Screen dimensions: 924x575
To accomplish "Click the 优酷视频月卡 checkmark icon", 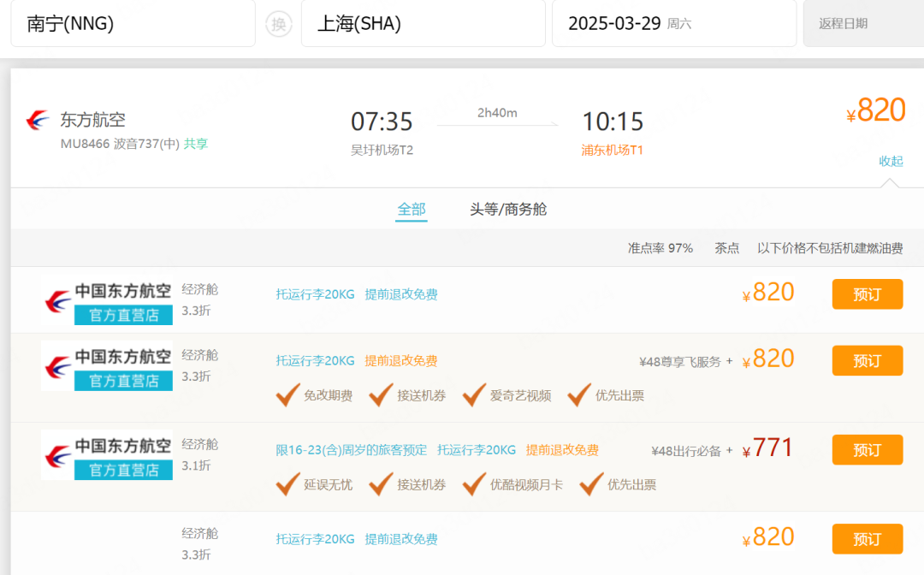I will point(474,484).
